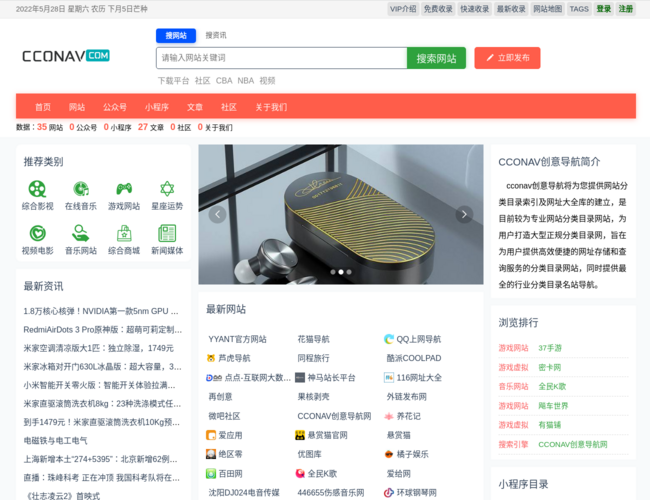Click the 点点-互联网大数据 site icon
The width and height of the screenshot is (650, 500).
(214, 378)
